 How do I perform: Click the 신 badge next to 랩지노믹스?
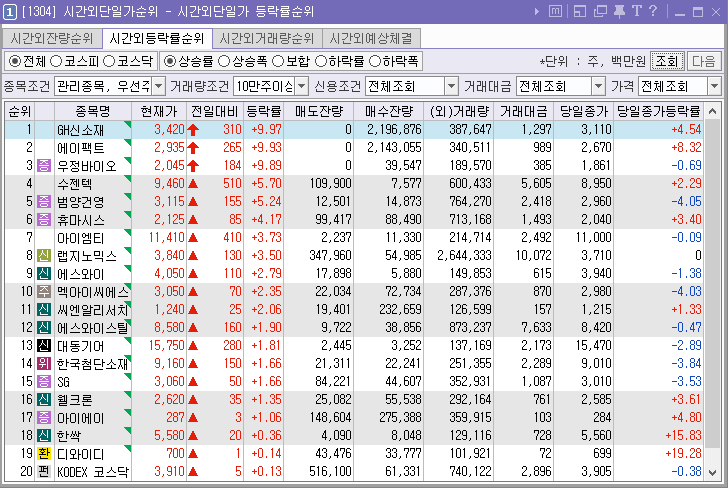[x=44, y=255]
